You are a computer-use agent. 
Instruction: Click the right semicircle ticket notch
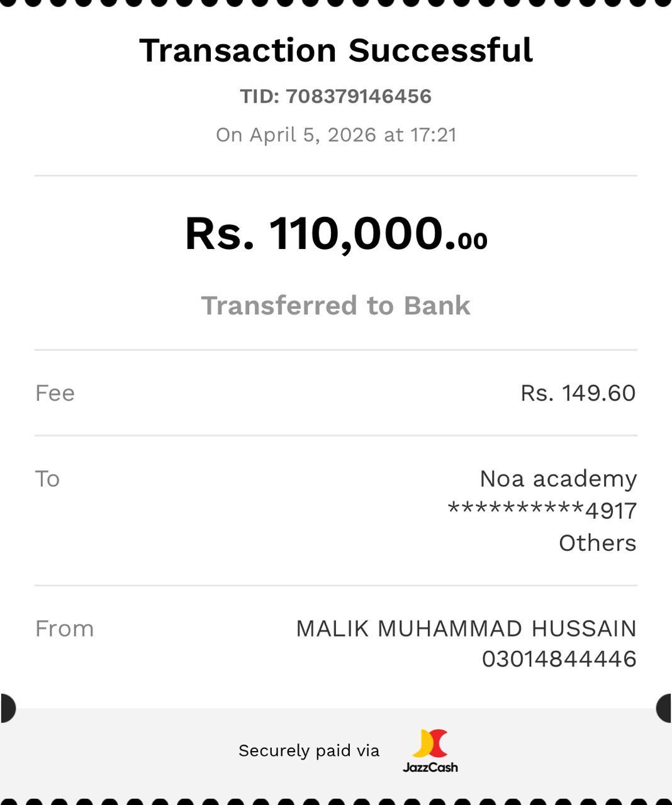(x=664, y=708)
